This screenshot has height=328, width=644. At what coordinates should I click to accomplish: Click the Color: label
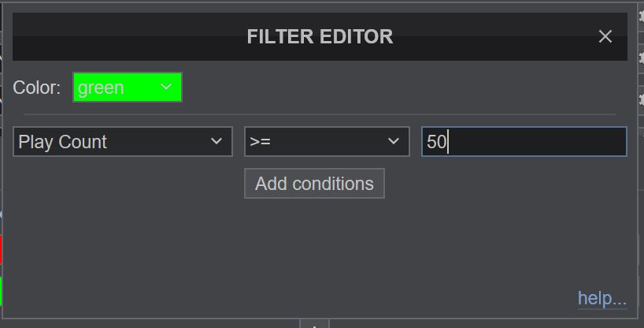(x=37, y=88)
